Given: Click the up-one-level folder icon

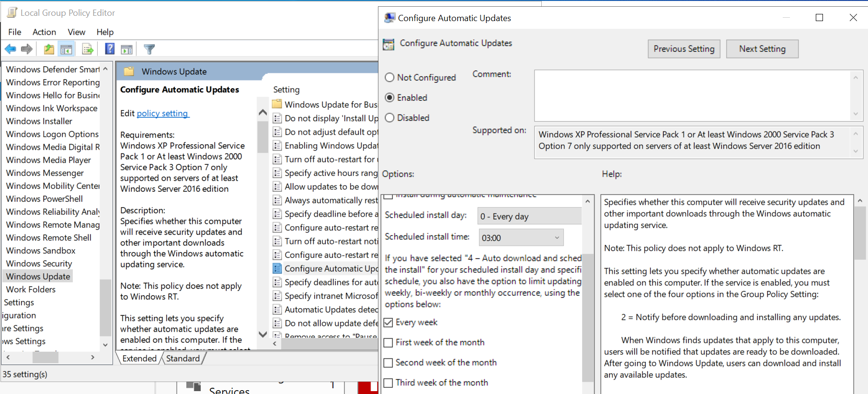Looking at the screenshot, I should 49,49.
